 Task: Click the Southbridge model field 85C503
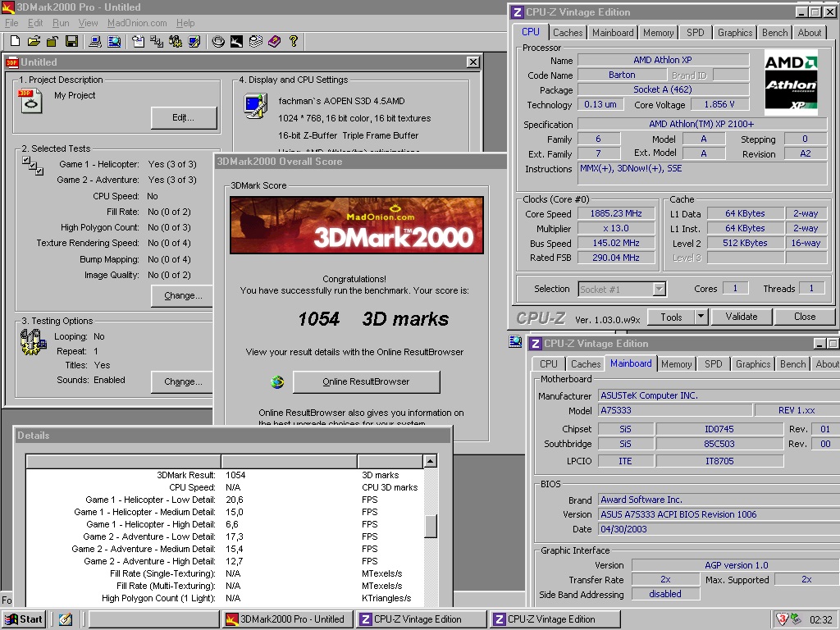click(x=719, y=444)
